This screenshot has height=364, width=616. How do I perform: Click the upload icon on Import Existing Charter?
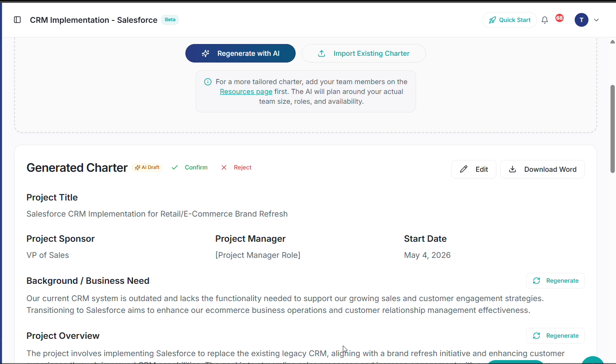tap(322, 53)
